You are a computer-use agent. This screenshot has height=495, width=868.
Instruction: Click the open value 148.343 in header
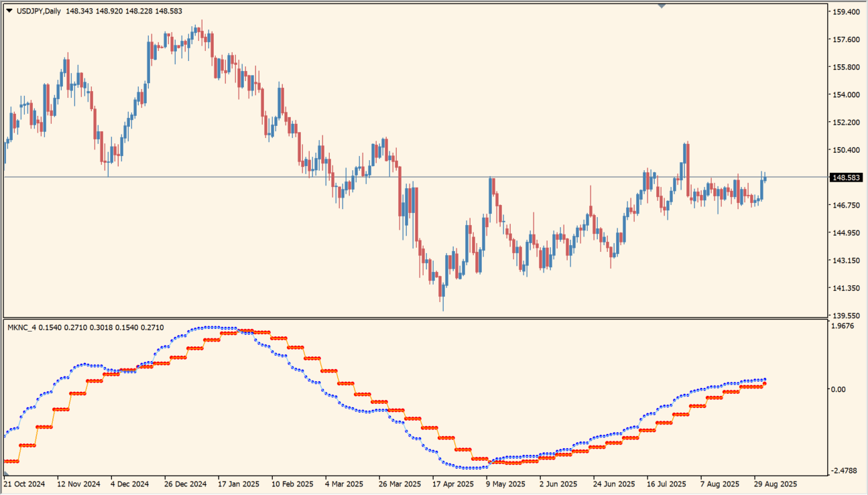(80, 11)
